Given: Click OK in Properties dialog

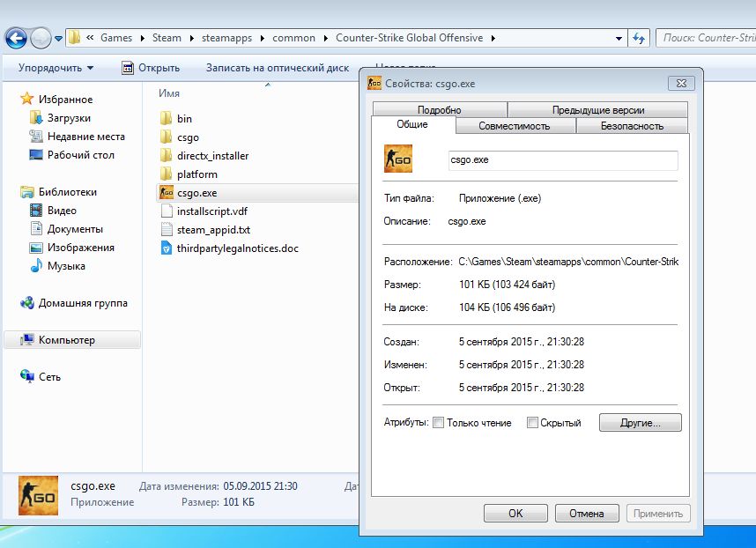Looking at the screenshot, I should [x=515, y=514].
